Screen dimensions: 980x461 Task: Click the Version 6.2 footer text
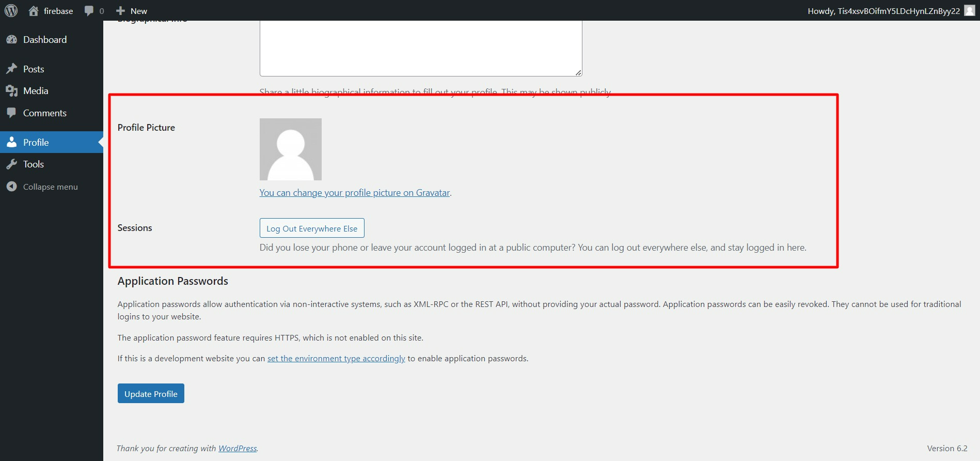(947, 449)
